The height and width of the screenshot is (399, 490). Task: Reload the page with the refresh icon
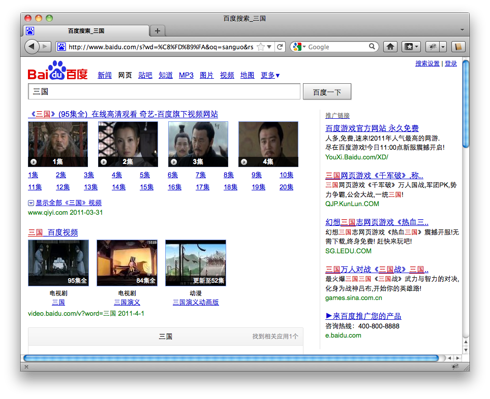[280, 47]
